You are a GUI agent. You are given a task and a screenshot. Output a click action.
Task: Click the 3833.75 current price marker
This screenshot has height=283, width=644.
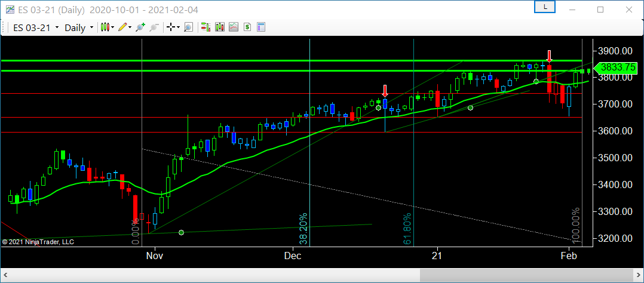pos(617,67)
